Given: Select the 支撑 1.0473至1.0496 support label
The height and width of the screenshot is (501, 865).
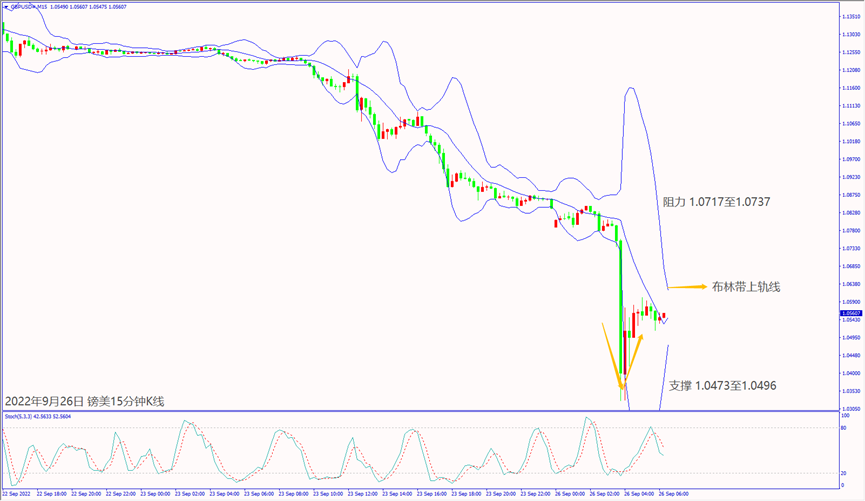Looking at the screenshot, I should (x=722, y=385).
